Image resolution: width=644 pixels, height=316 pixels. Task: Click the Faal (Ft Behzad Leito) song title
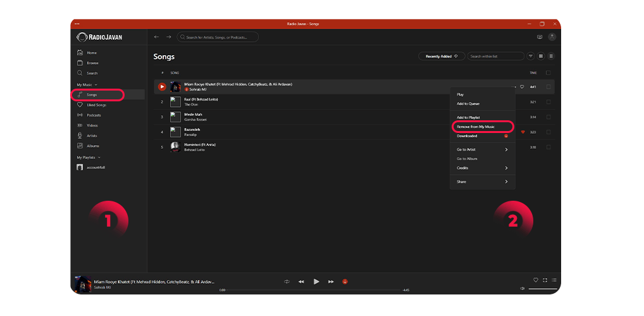(x=201, y=99)
